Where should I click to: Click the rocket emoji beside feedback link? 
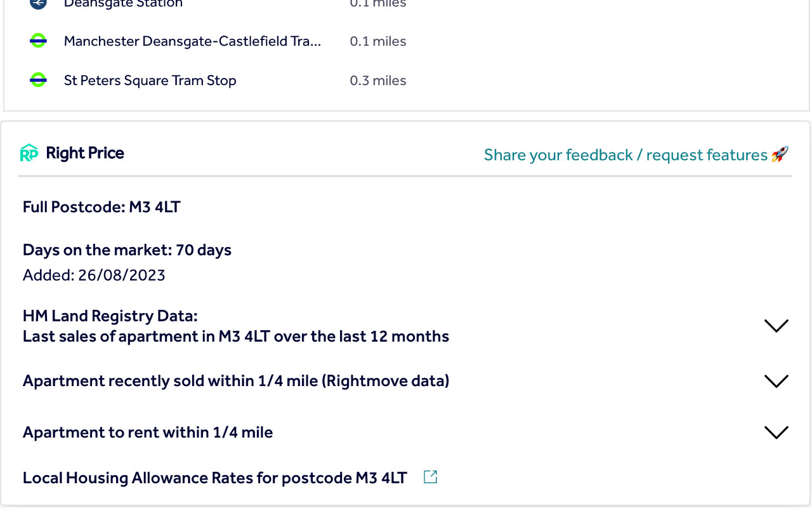point(780,154)
